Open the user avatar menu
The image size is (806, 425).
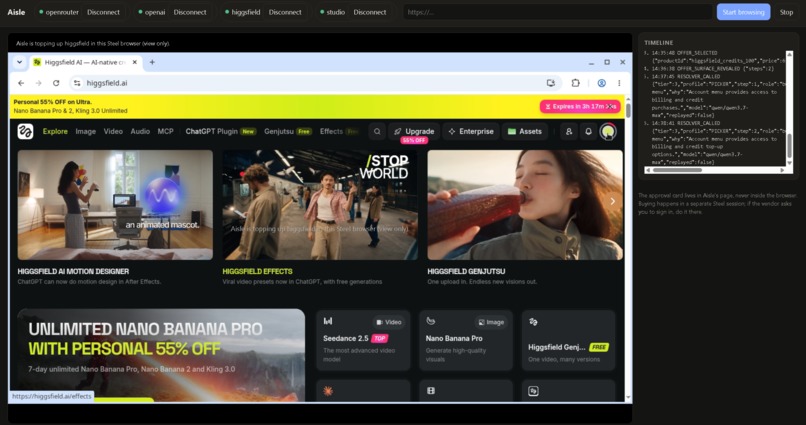(x=608, y=132)
